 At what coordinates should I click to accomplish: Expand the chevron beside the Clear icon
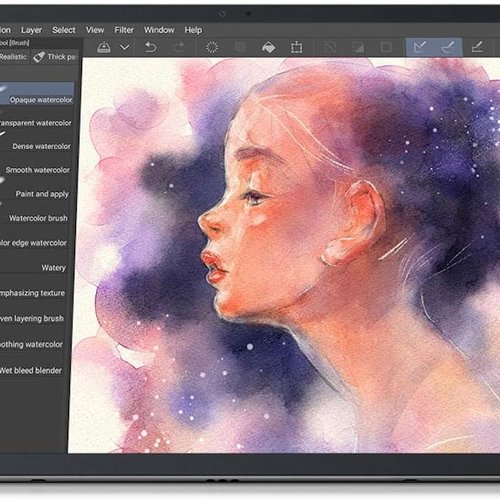pos(125,47)
